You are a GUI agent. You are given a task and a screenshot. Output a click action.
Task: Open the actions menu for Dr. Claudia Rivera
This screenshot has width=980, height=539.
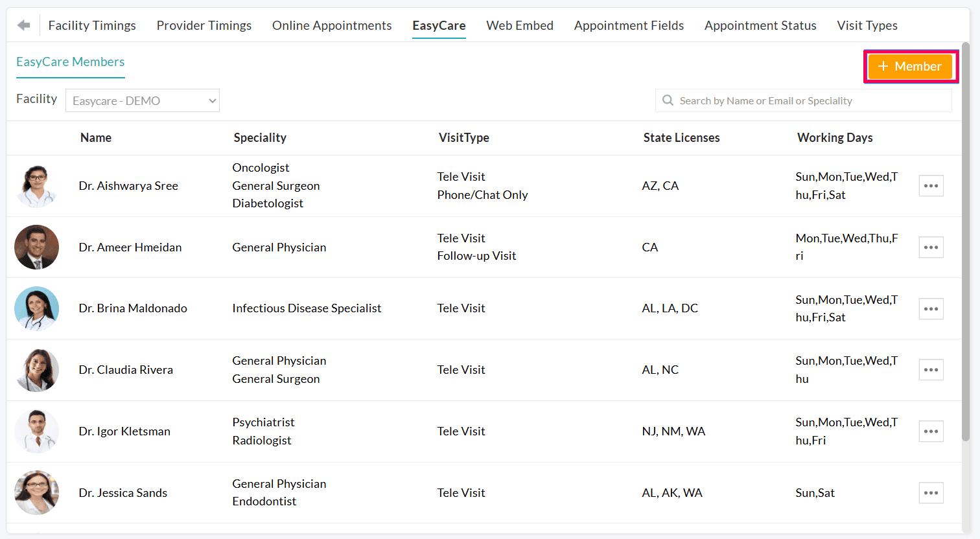pos(931,369)
